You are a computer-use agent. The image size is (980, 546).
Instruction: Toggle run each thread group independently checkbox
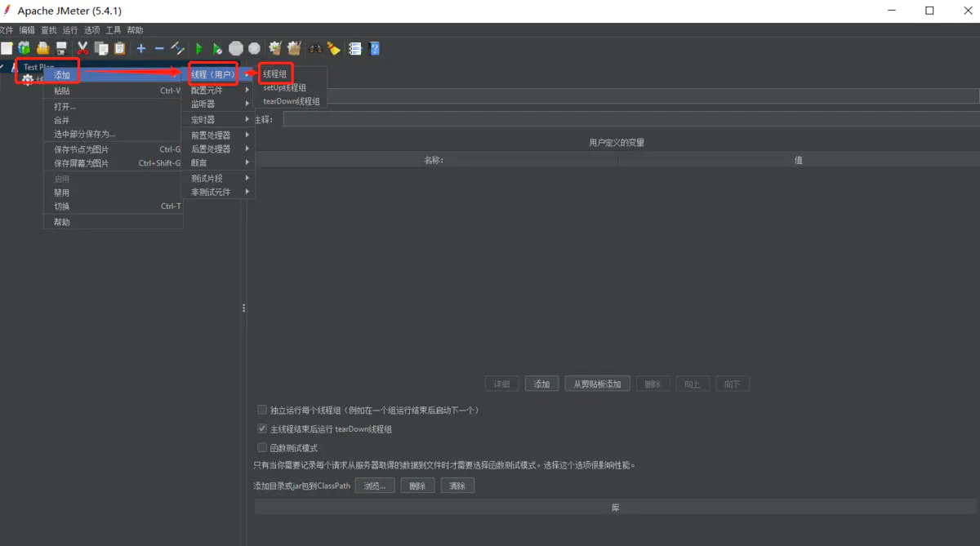coord(262,410)
